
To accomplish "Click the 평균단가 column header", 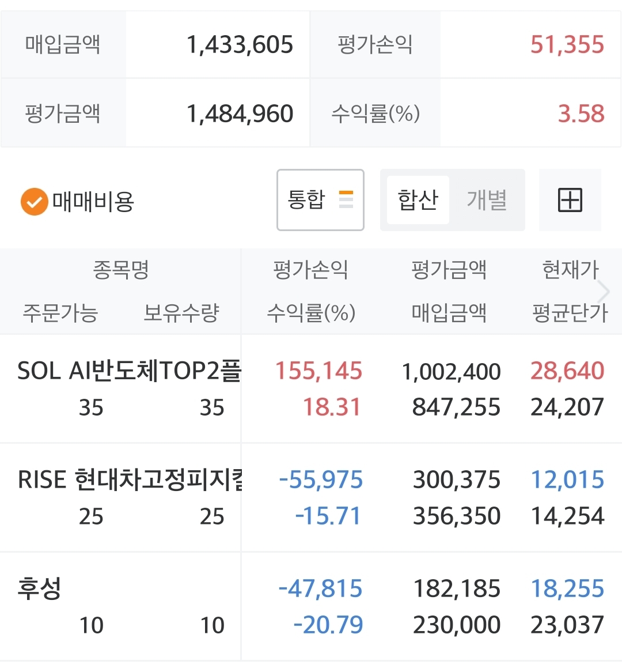I will pos(570,312).
